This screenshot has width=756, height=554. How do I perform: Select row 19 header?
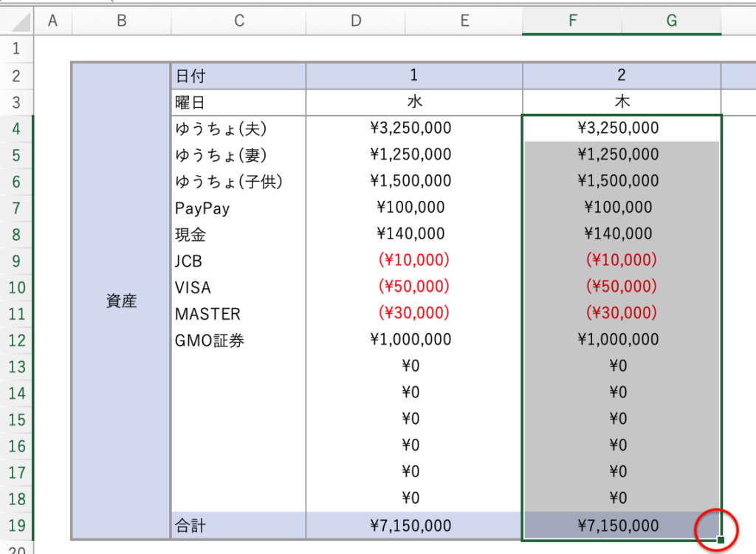[17, 526]
